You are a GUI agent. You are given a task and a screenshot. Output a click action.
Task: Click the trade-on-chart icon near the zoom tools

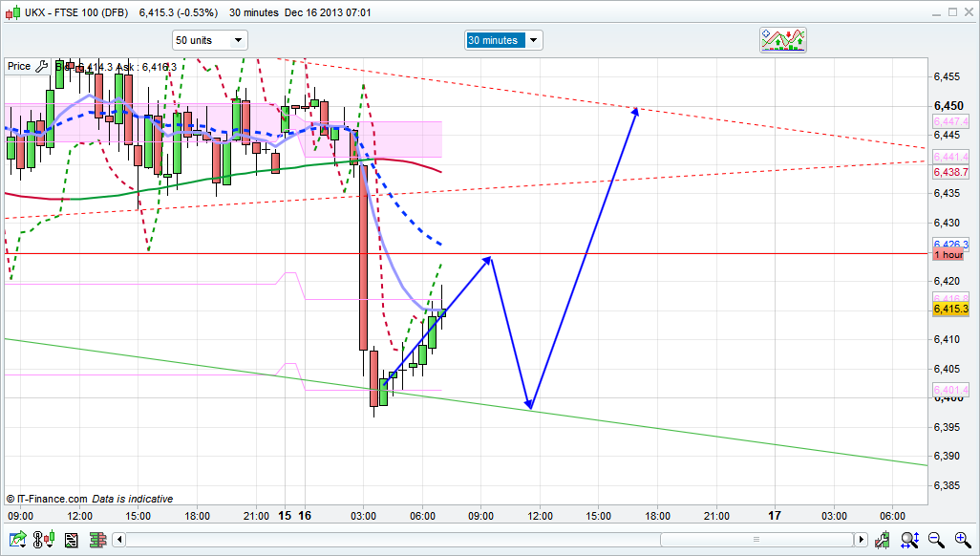click(884, 541)
